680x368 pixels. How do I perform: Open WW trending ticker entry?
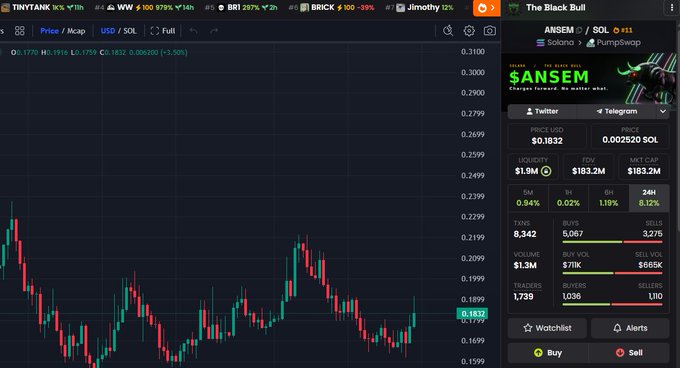tap(144, 7)
